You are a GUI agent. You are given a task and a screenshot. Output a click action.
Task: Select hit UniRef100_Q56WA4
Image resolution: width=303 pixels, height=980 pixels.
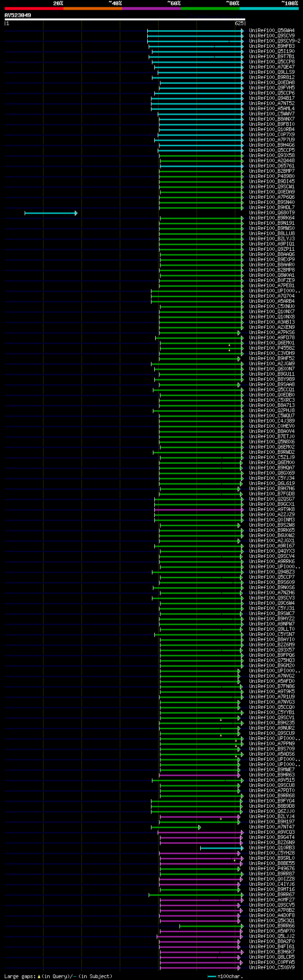(272, 31)
